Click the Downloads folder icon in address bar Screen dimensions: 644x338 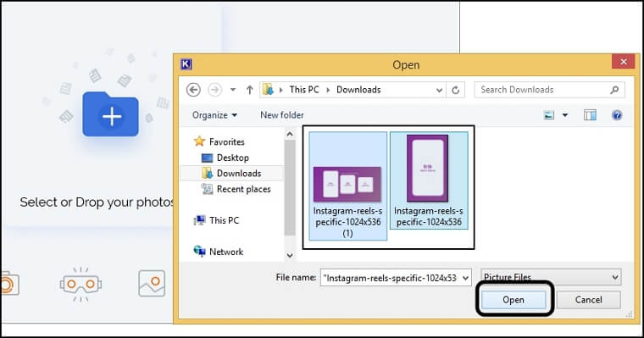pos(269,89)
